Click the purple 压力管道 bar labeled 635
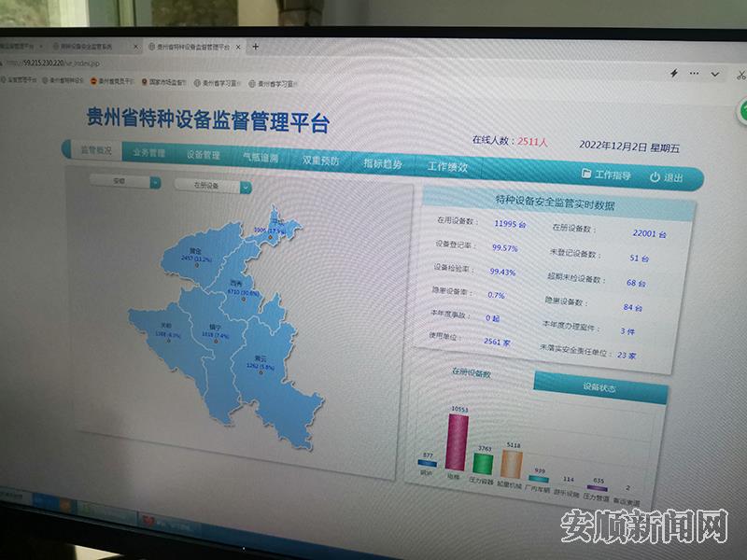 tap(597, 488)
